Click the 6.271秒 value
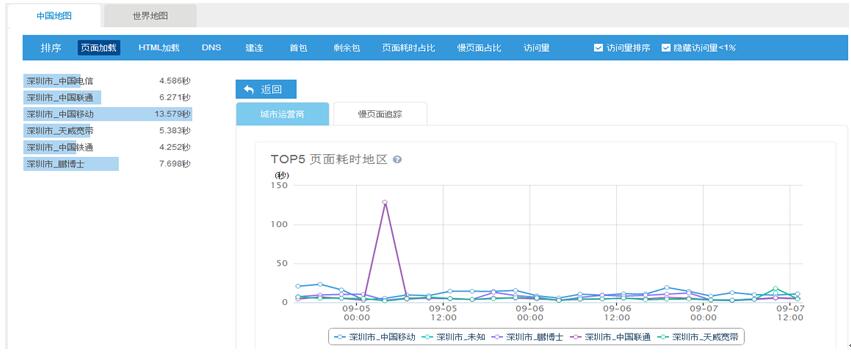851x360 pixels. 175,98
